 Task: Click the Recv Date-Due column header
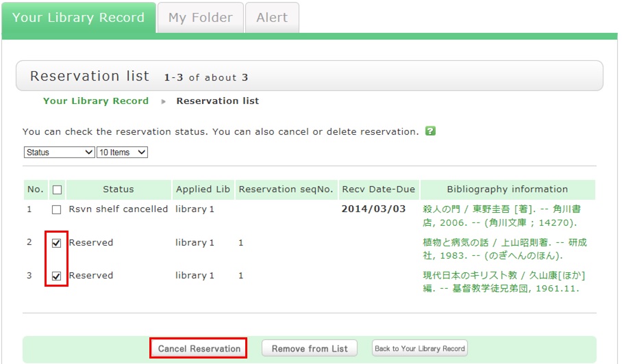click(x=378, y=190)
